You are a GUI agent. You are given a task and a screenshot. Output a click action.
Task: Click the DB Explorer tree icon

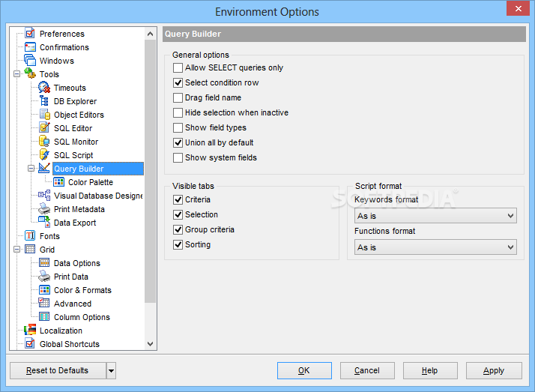[x=44, y=101]
